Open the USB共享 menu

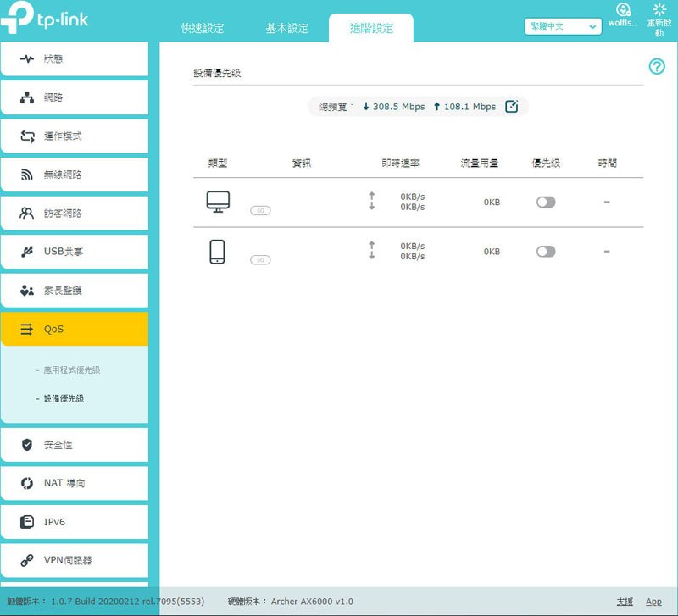click(x=75, y=252)
